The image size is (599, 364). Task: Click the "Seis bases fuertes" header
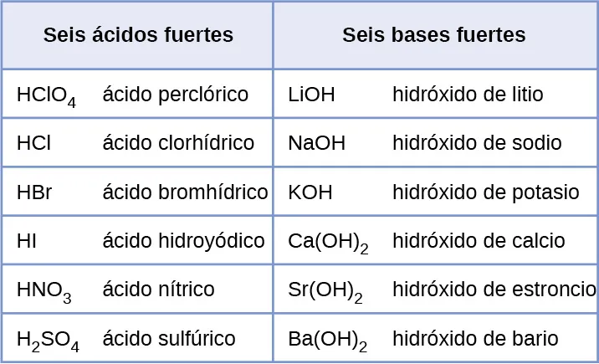click(433, 35)
